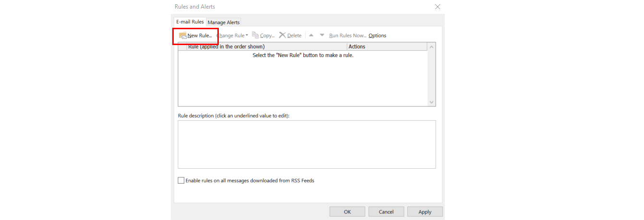Viewport: 644px width, 220px height.
Task: Click the Rule column header
Action: tap(267, 46)
